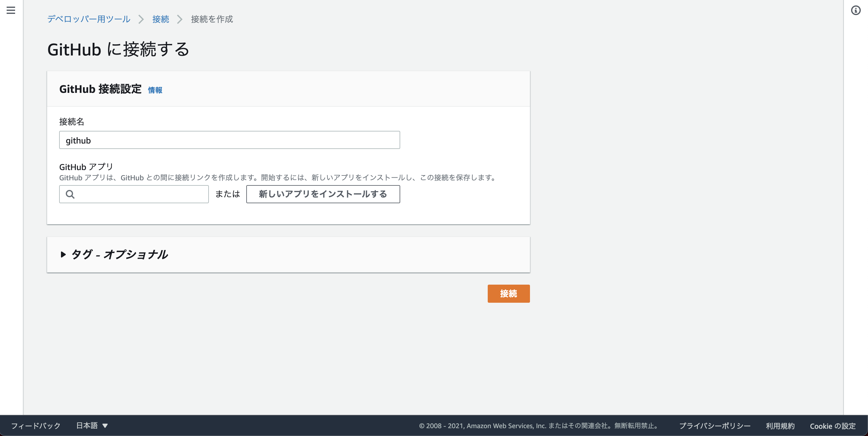
Task: Open 利用規約 from the footer
Action: coord(780,425)
